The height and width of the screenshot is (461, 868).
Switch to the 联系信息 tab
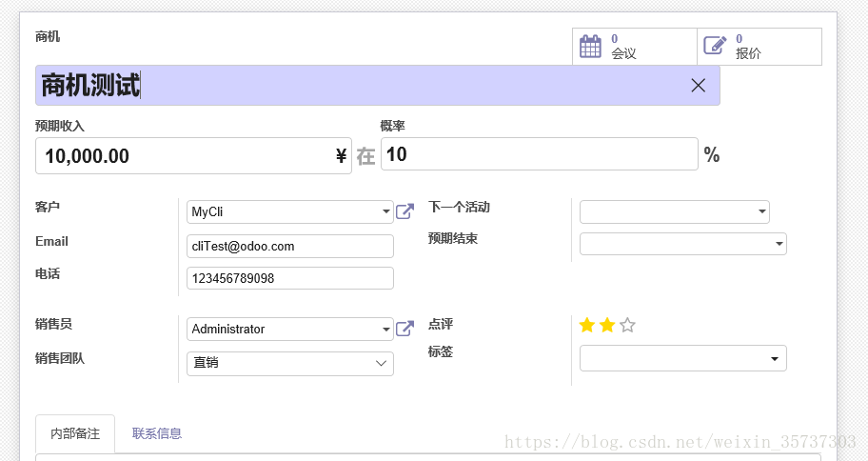point(157,433)
